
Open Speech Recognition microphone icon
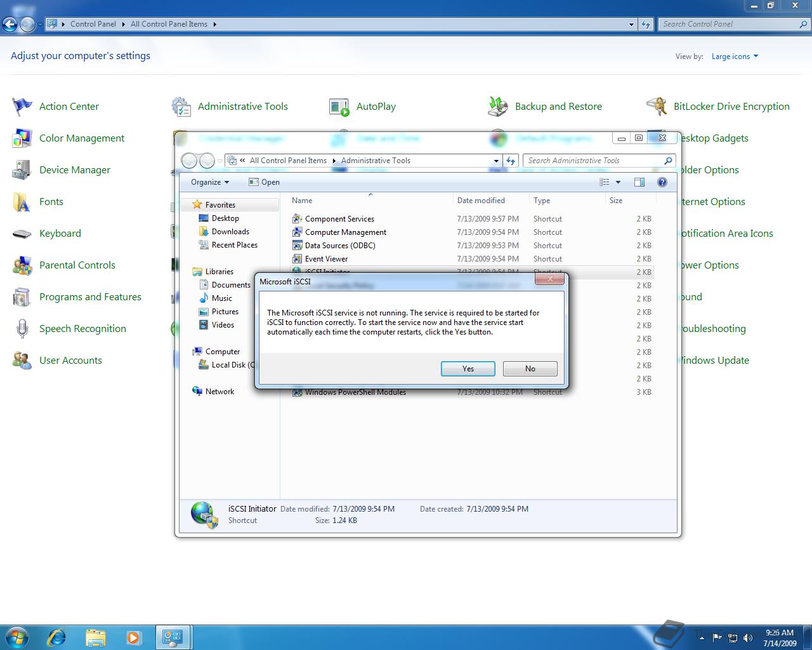click(x=22, y=328)
